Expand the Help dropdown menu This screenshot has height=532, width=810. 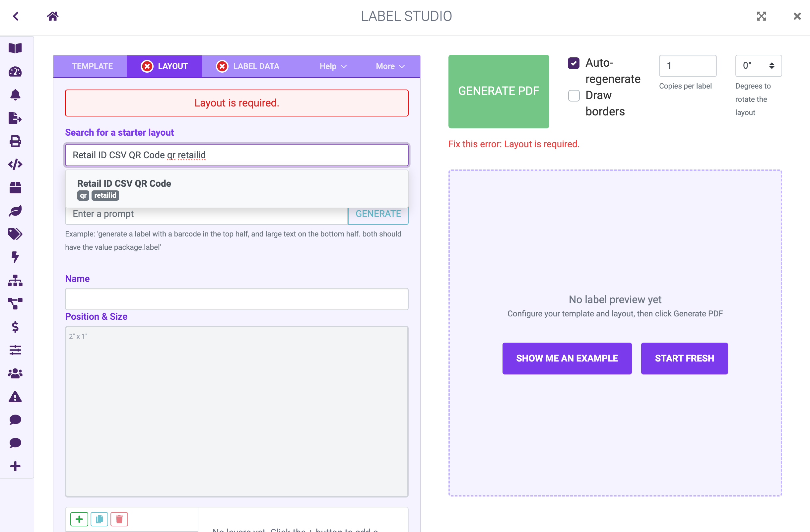[x=332, y=66]
